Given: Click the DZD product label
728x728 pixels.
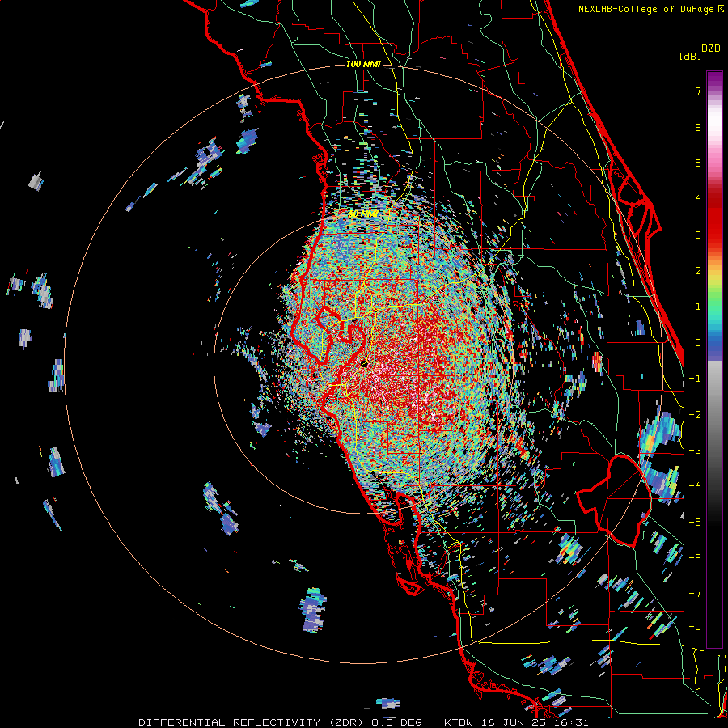Looking at the screenshot, I should click(711, 49).
